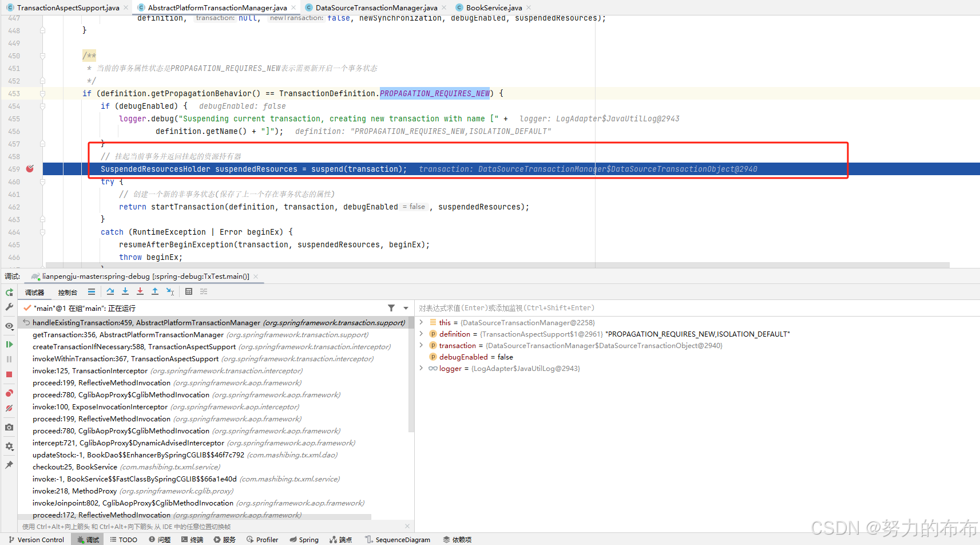Open the SequenceDiagram tool window
Viewport: 980px width, 545px height.
(398, 540)
